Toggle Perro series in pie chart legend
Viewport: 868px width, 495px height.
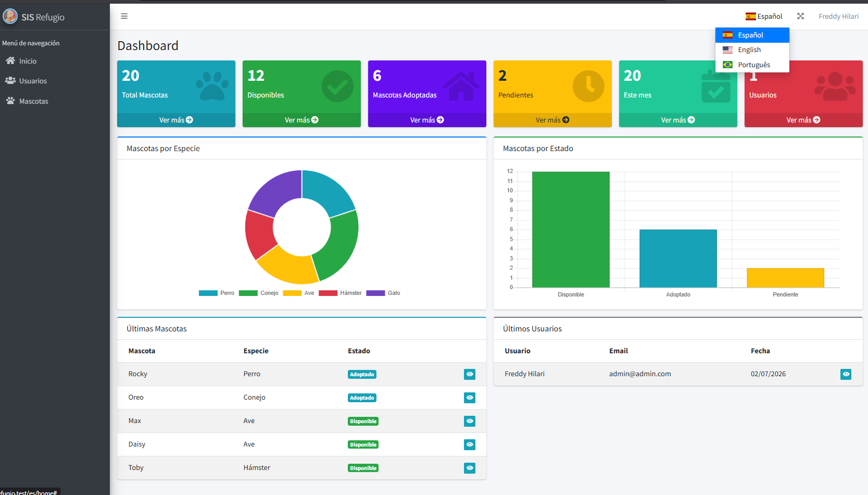pos(217,293)
